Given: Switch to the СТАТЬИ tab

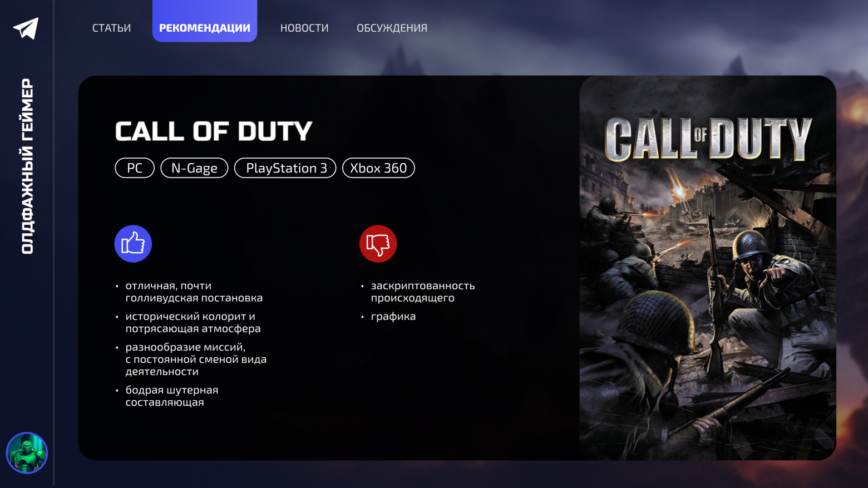Looking at the screenshot, I should coord(111,27).
